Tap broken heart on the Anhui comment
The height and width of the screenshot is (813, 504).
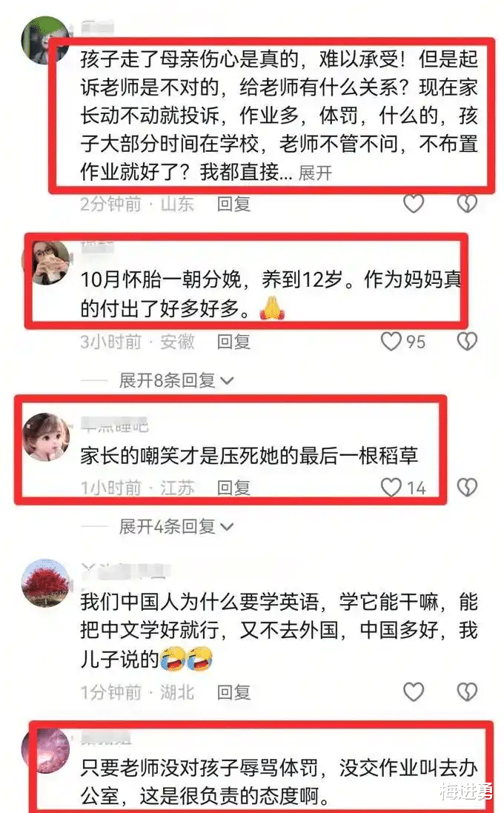click(x=467, y=341)
